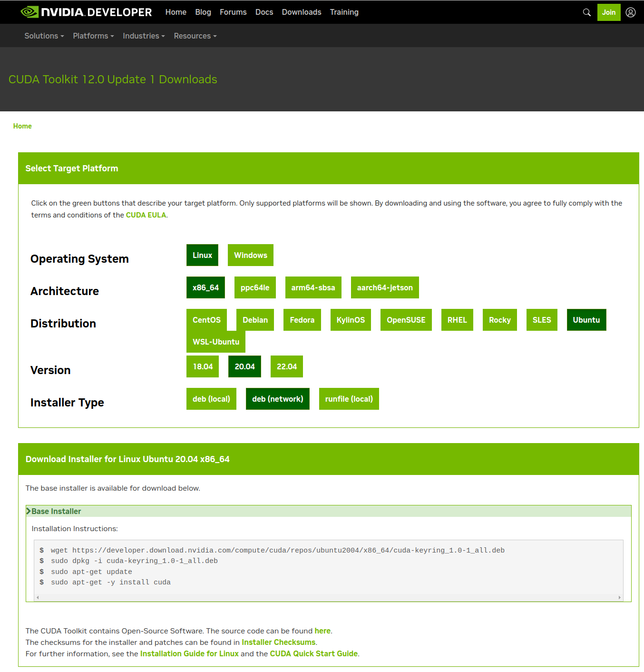Screen dimensions: 644x672
Task: Click the NVIDIA Developer logo
Action: 86,12
